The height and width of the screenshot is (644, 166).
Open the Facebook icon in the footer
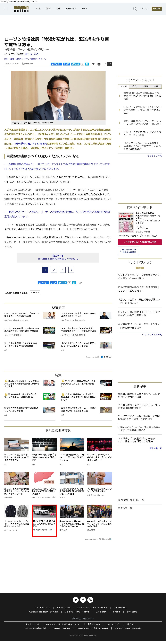(83, 600)
